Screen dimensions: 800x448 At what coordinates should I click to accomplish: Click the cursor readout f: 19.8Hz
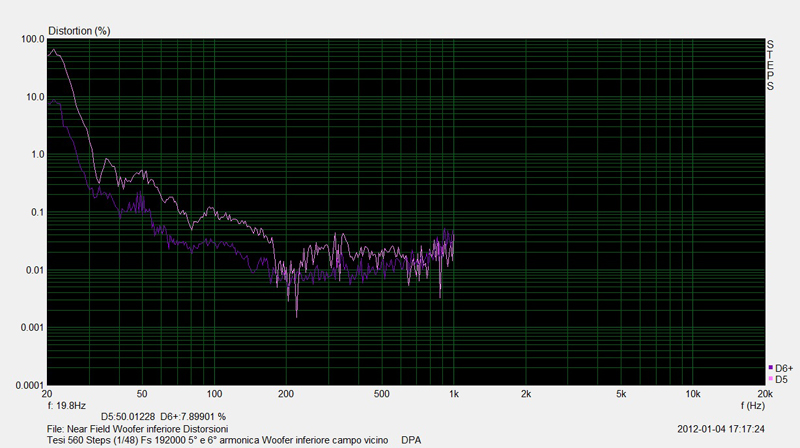point(67,406)
